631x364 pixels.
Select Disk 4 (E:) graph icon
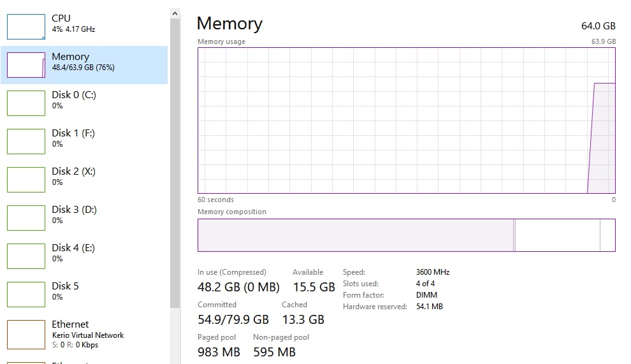[26, 256]
